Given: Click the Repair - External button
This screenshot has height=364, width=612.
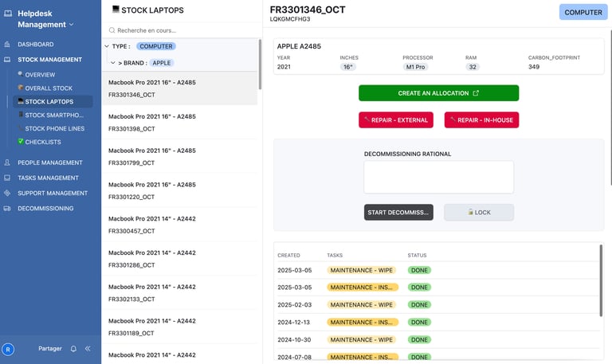Looking at the screenshot, I should tap(395, 120).
